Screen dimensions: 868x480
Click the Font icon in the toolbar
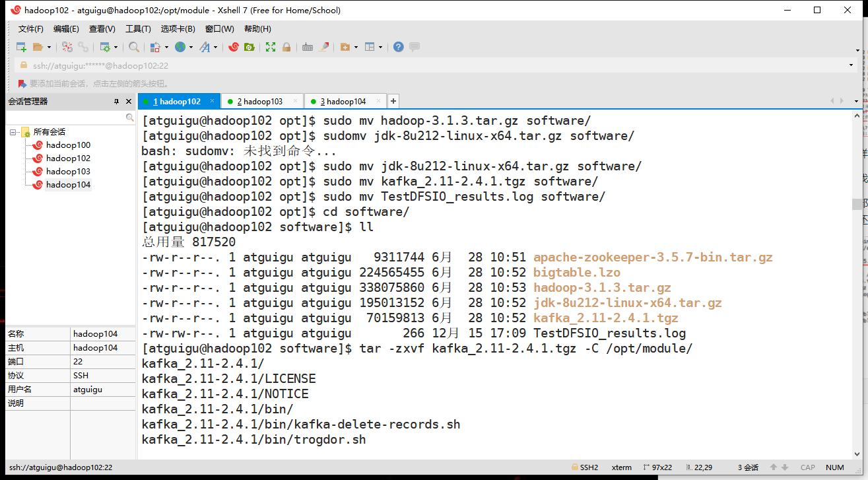click(205, 47)
